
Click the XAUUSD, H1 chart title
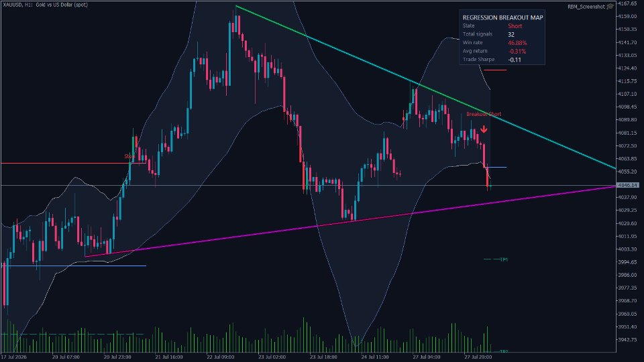pos(45,5)
